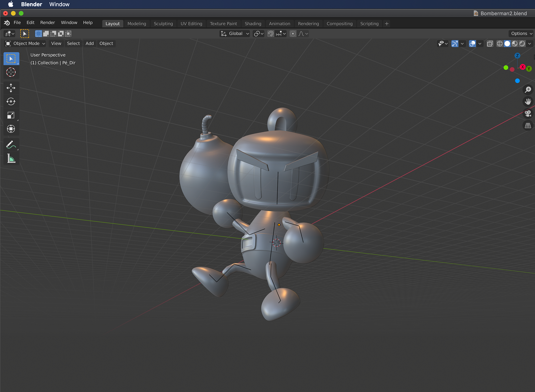Select the Measure ruler tool
The width and height of the screenshot is (535, 392).
point(11,158)
